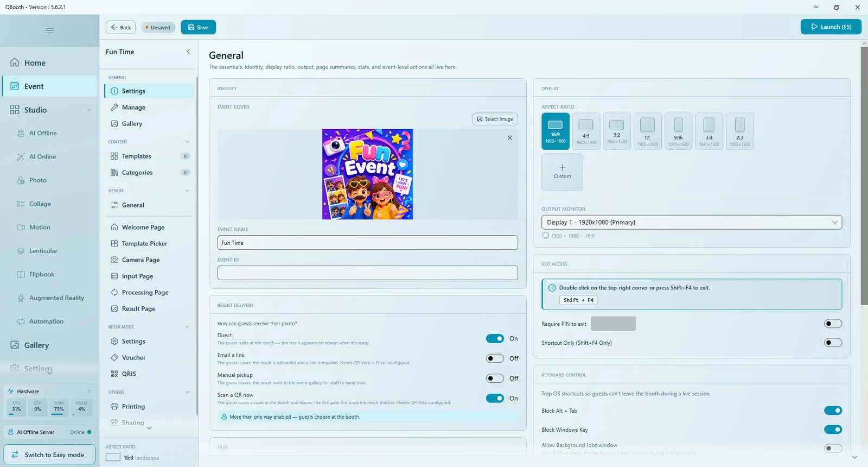
Task: Click the empty Event ID field
Action: click(368, 273)
